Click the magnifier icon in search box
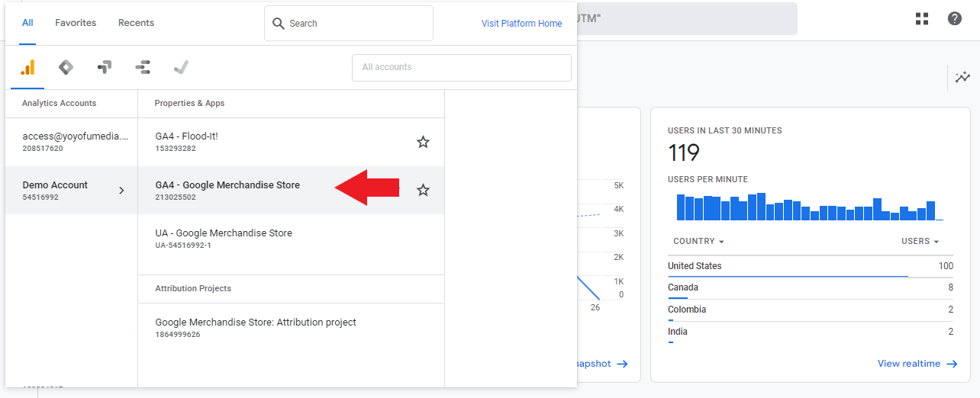Screen dimensions: 980x398 point(279,24)
